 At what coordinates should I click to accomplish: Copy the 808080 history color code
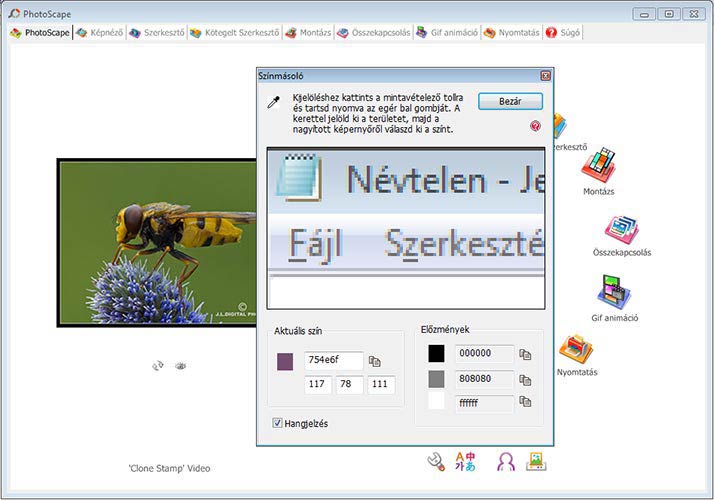tap(525, 379)
